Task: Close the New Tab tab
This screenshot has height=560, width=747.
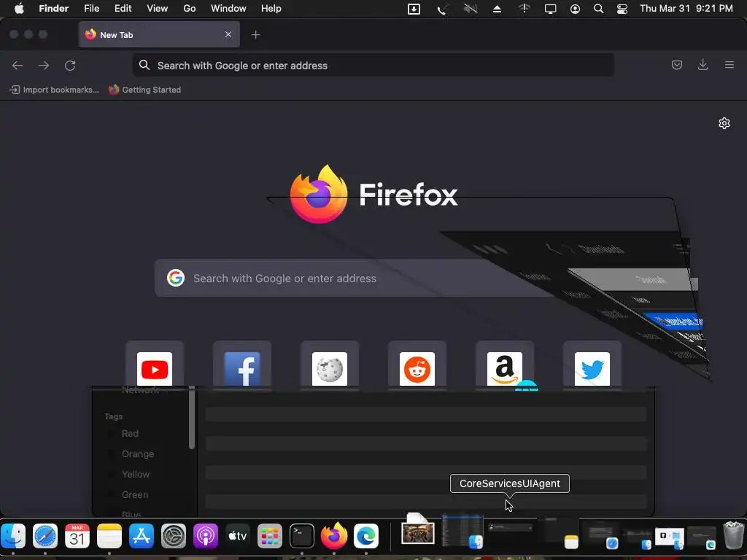Action: tap(228, 34)
